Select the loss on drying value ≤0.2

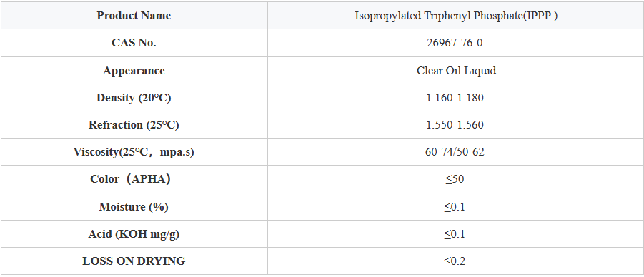(x=455, y=261)
